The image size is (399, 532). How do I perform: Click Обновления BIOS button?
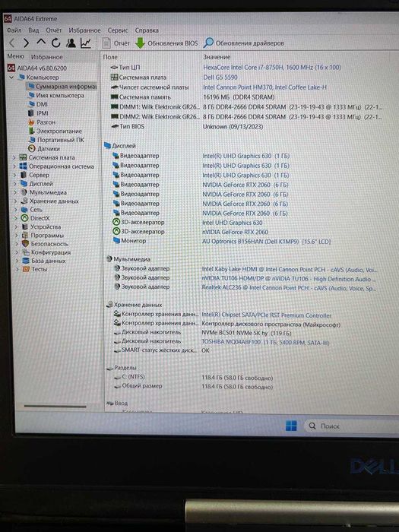point(166,43)
